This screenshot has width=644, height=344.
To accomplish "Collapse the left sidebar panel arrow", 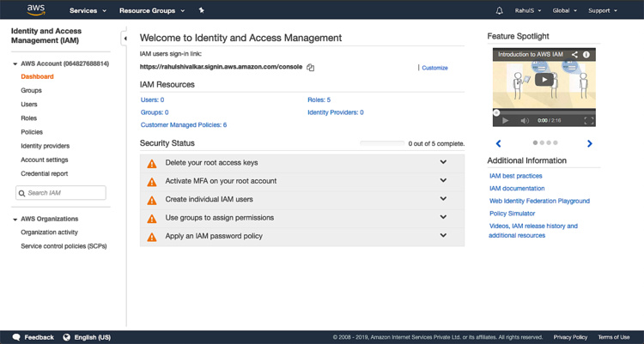I will tap(125, 39).
